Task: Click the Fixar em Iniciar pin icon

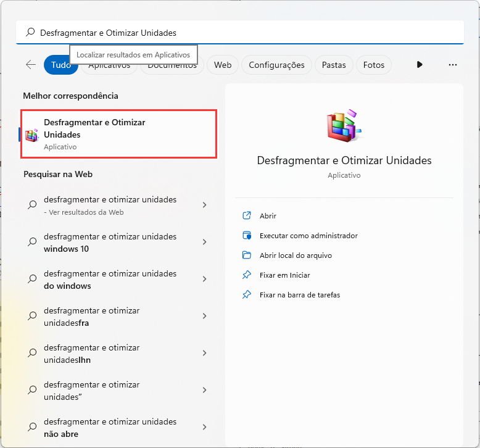Action: point(247,275)
